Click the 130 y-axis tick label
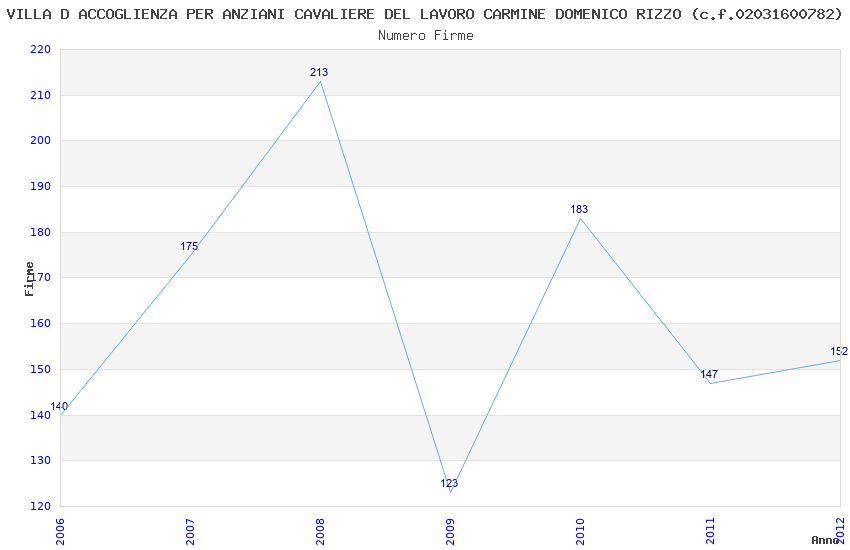Screen dimensions: 850x550 pyautogui.click(x=41, y=461)
